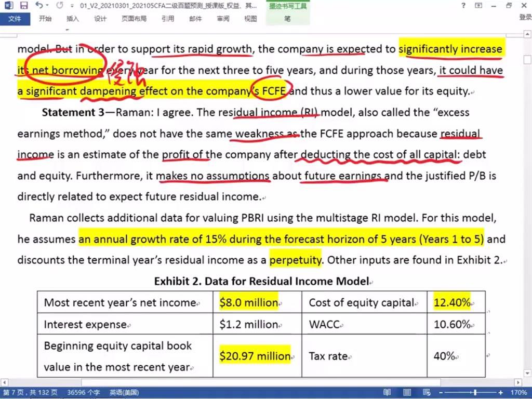This screenshot has height=399, width=532.
Task: Expand the Undo history dropdown arrow
Action: point(48,6)
